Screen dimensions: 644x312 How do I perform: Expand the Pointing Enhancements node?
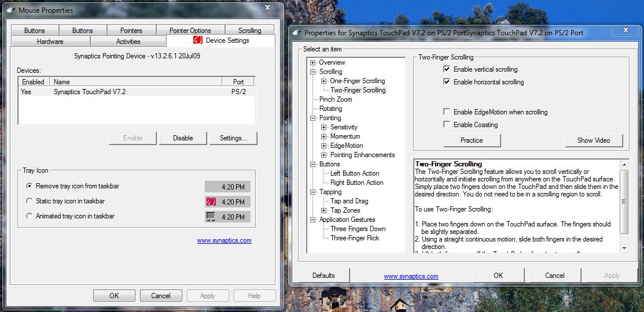324,155
